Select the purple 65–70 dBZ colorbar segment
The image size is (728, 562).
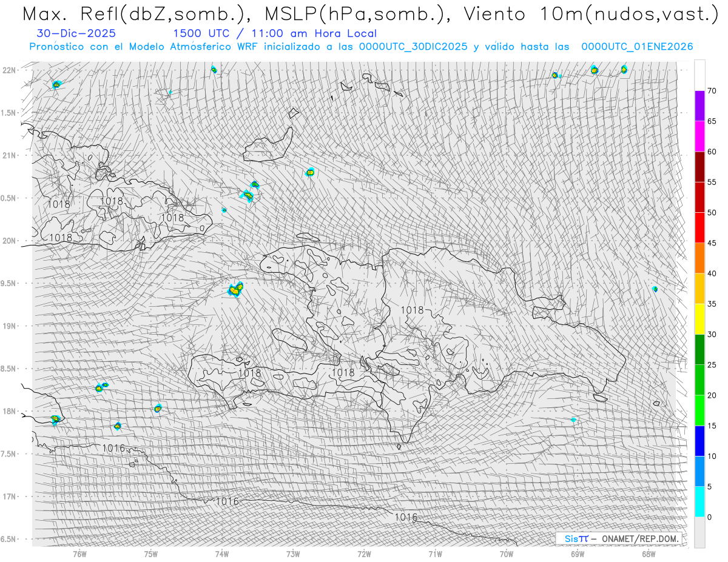699,106
